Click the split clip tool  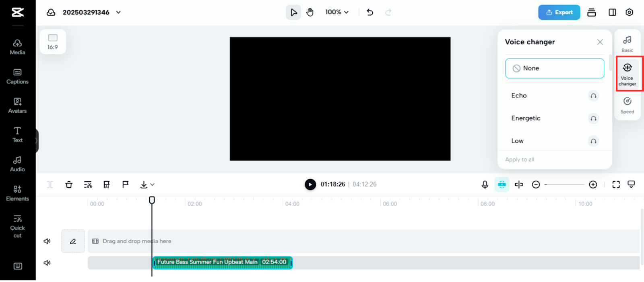click(50, 185)
